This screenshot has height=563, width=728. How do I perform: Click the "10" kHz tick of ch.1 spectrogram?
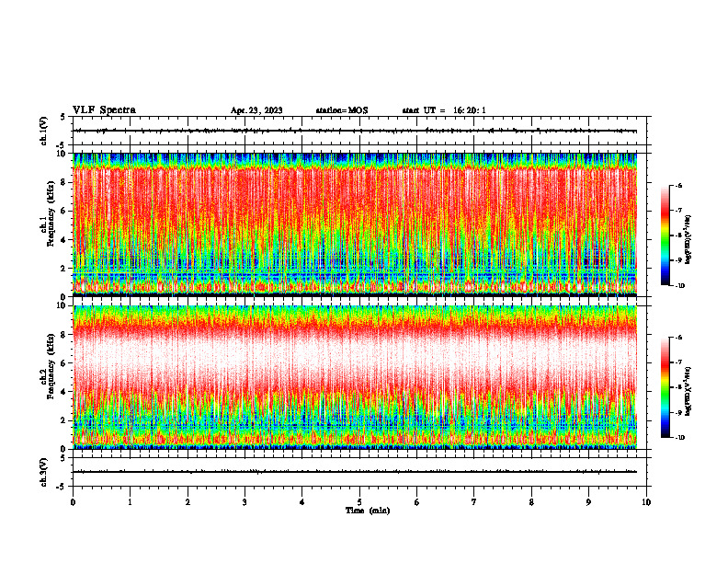tap(63, 154)
